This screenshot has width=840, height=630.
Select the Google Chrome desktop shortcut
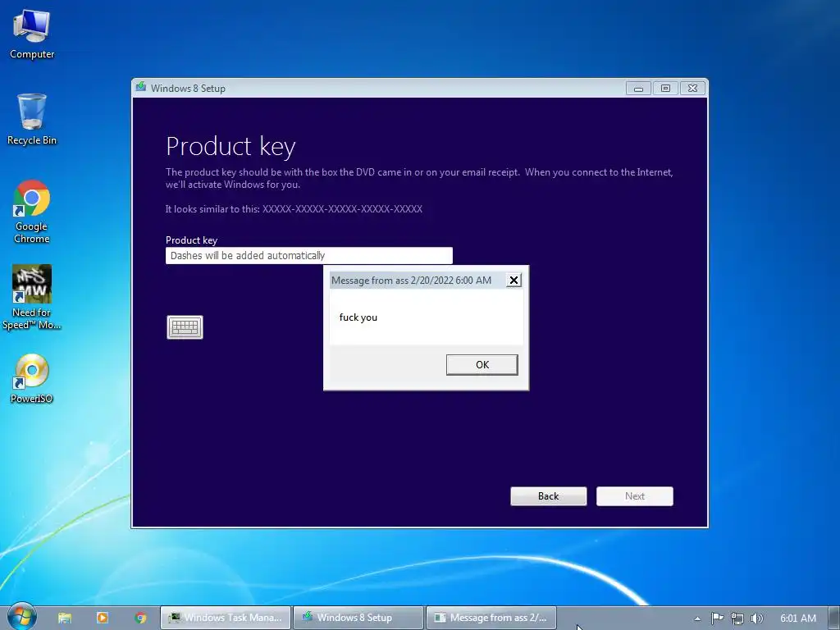point(32,212)
